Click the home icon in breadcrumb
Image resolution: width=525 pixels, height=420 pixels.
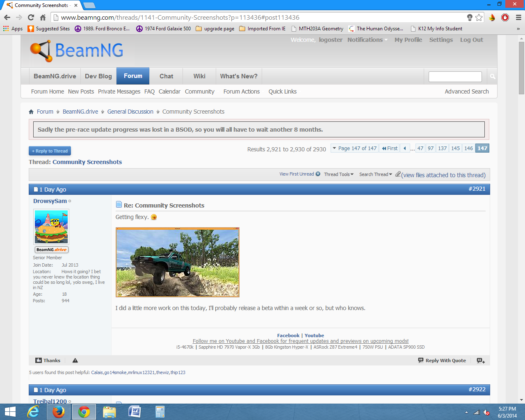point(31,112)
